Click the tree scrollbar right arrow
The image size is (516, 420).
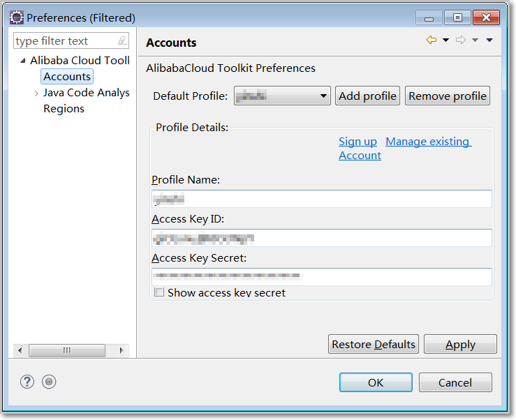coord(121,350)
